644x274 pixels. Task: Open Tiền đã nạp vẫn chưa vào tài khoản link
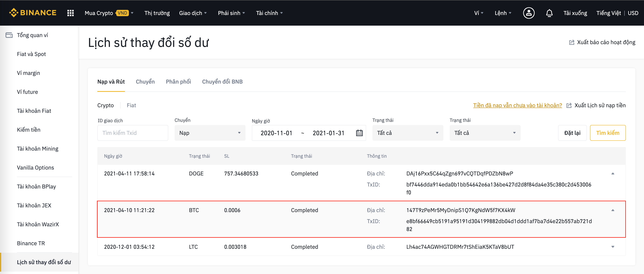pyautogui.click(x=517, y=105)
